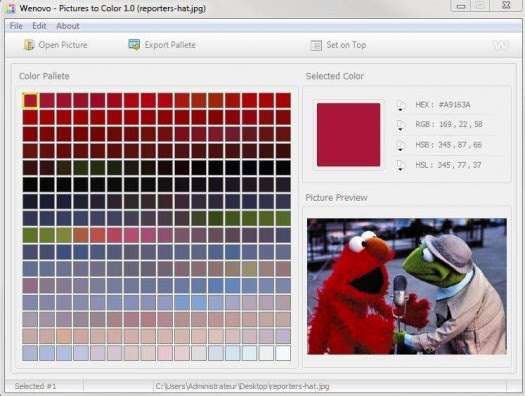Viewport: 525px width, 396px height.
Task: Close the Wenovo window
Action: [506, 5]
